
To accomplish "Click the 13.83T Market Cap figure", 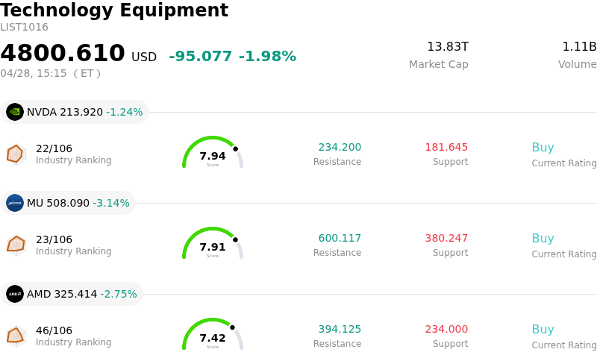I will (448, 47).
